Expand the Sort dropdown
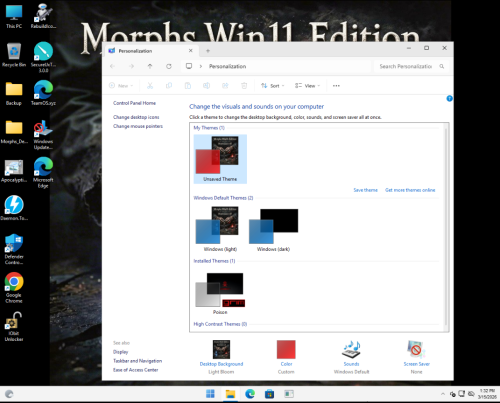Viewport: 500px width, 403px height. (273, 86)
